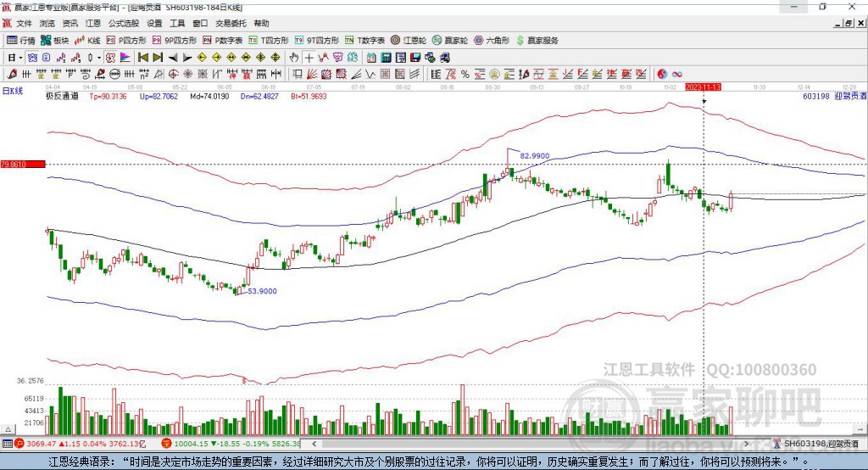This screenshot has height=470, width=868.
Task: Click the scroll-right arrow in bottom scrollbar
Action: (x=746, y=444)
